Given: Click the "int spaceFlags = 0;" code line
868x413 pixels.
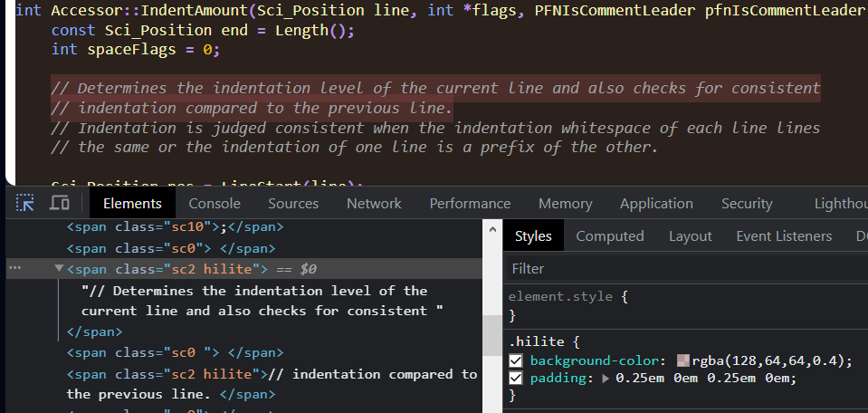Looking at the screenshot, I should click(x=136, y=50).
